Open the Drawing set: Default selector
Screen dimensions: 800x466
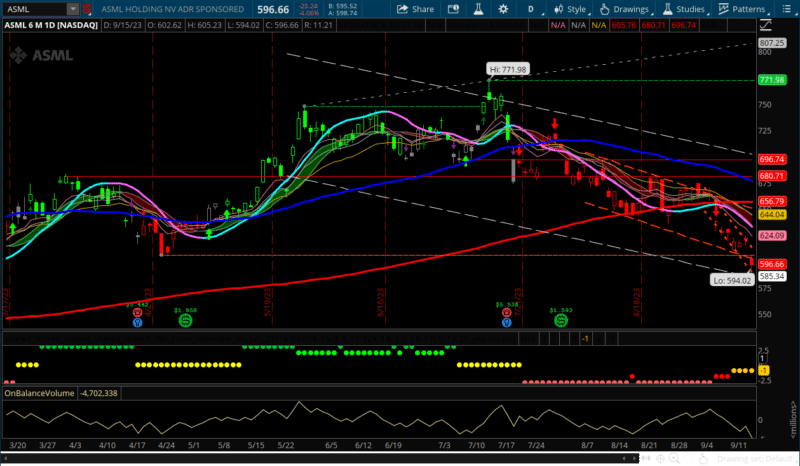pos(755,459)
